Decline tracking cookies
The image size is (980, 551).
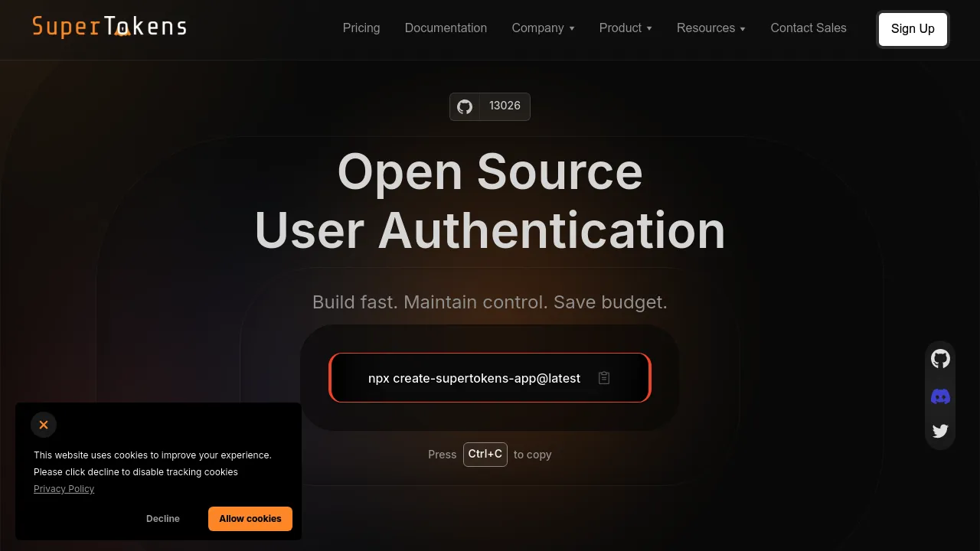pos(163,519)
